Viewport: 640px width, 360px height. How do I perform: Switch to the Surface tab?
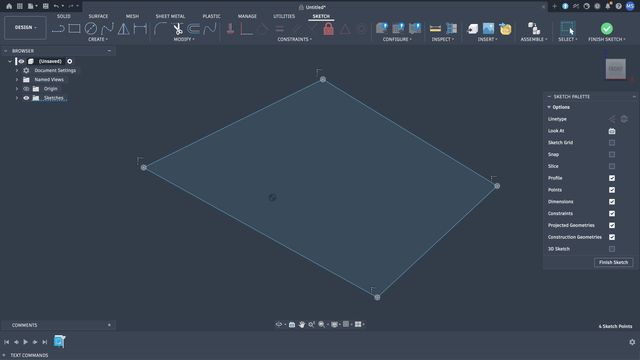[x=98, y=16]
